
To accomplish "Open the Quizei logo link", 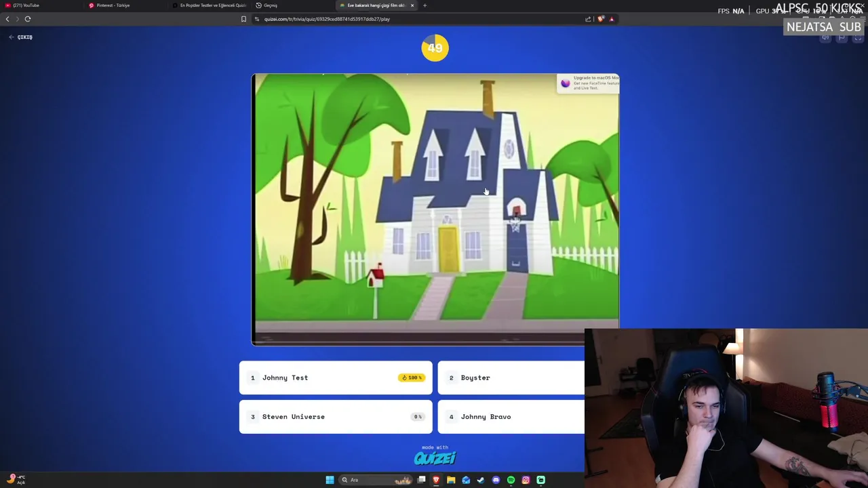I will [435, 458].
